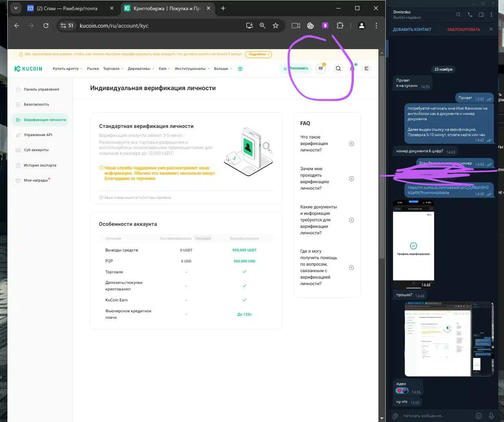Viewport: 504px width, 422px height.
Task: Open the KuCoin search magnifier icon
Action: pos(338,68)
